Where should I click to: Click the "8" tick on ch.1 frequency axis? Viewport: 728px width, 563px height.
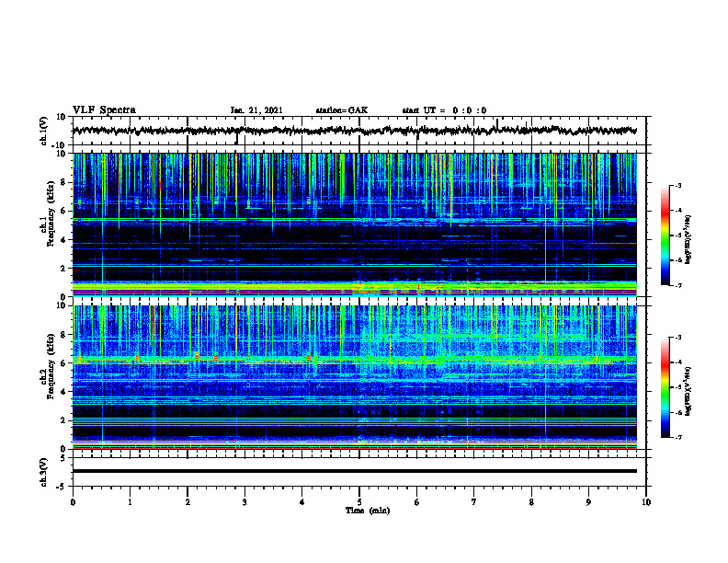click(x=63, y=182)
